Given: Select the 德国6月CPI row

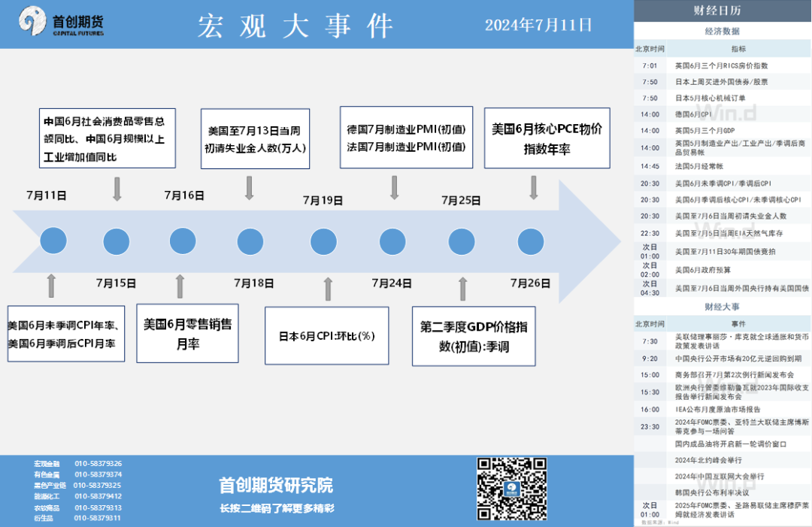Looking at the screenshot, I should pos(723,114).
